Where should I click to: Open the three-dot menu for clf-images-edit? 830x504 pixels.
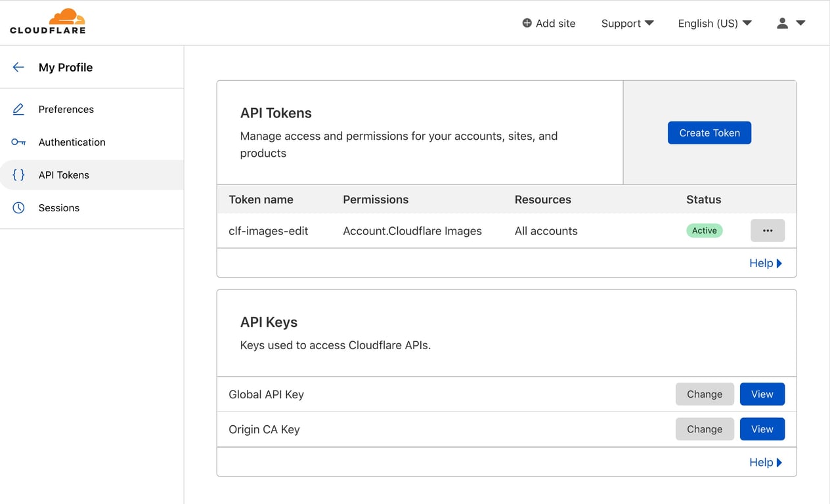tap(767, 231)
